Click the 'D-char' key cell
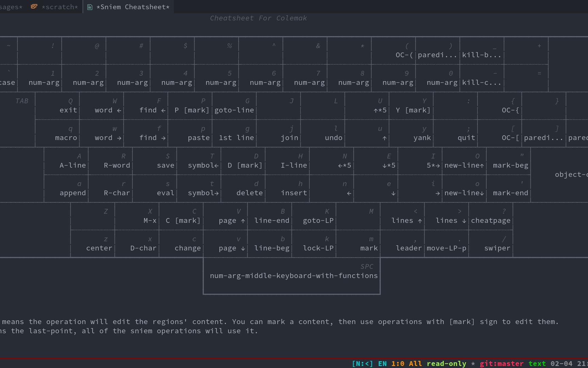 pos(137,244)
